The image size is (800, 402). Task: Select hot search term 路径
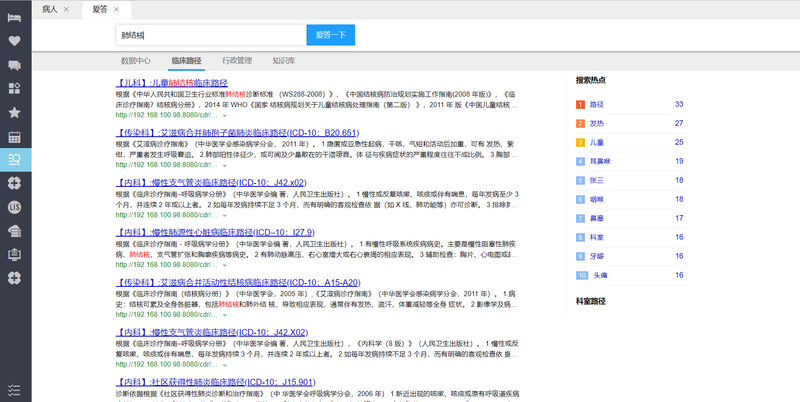(x=596, y=105)
